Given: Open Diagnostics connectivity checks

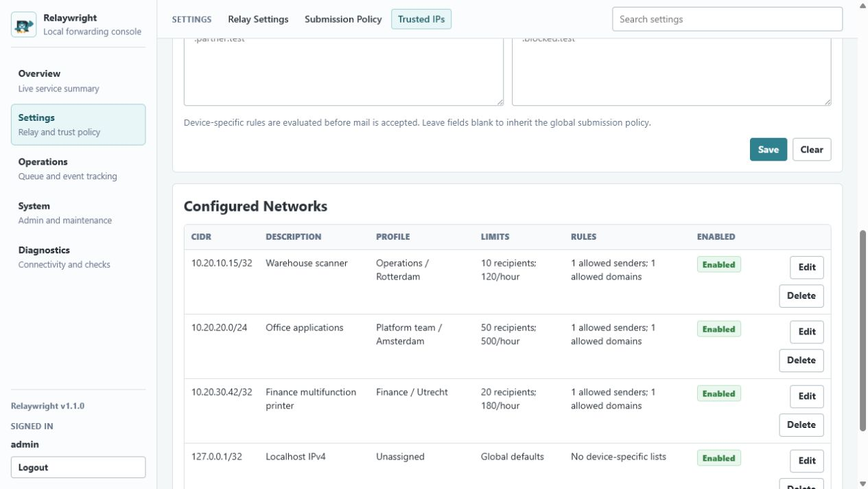Looking at the screenshot, I should (x=78, y=257).
